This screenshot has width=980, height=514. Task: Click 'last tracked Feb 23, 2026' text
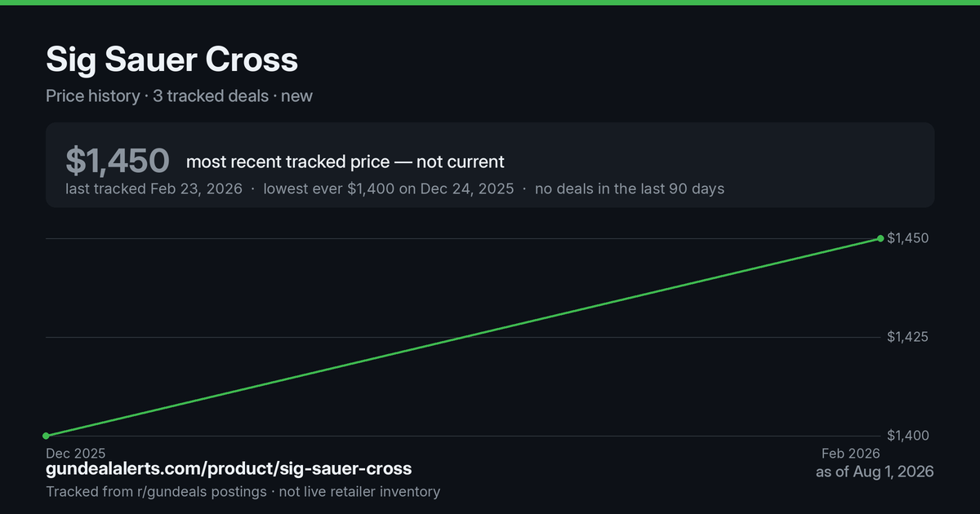[154, 188]
